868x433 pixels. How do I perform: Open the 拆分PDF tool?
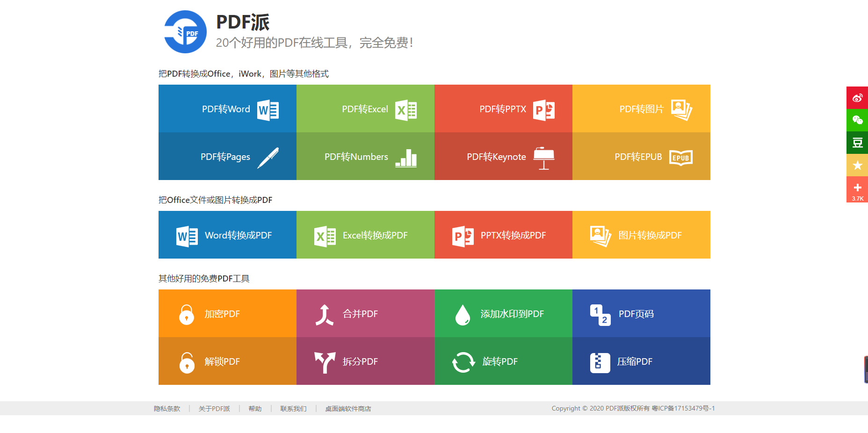[365, 361]
